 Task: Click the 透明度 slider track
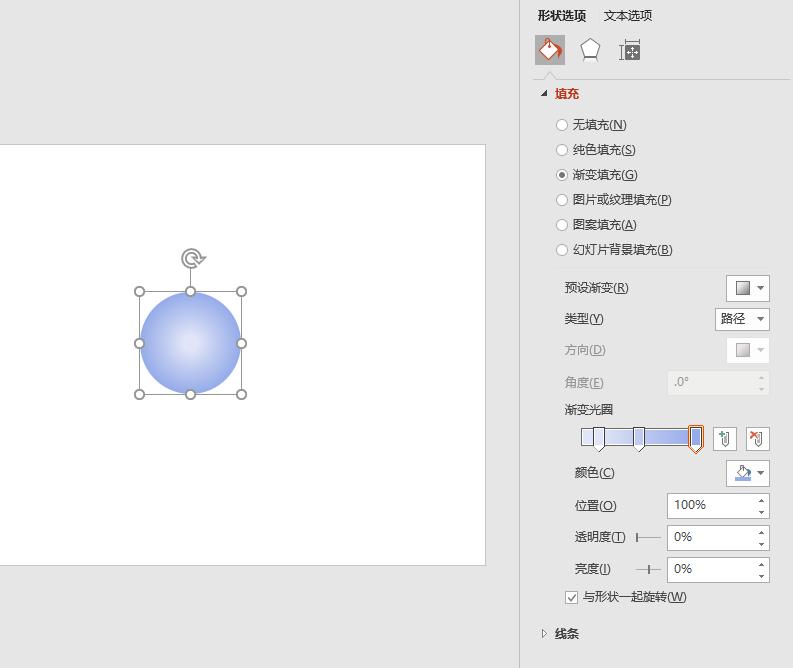[648, 538]
